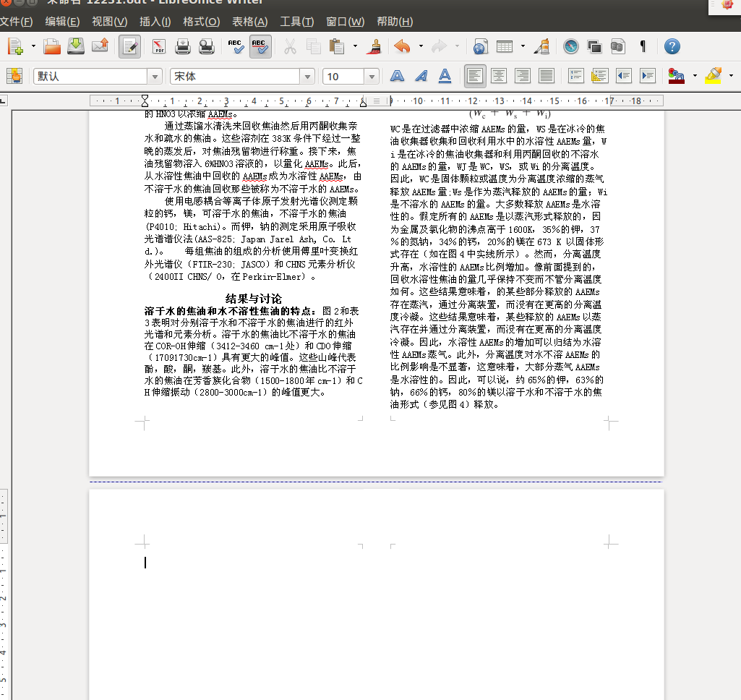Toggle Bullets list button
This screenshot has width=741, height=700.
tap(599, 76)
